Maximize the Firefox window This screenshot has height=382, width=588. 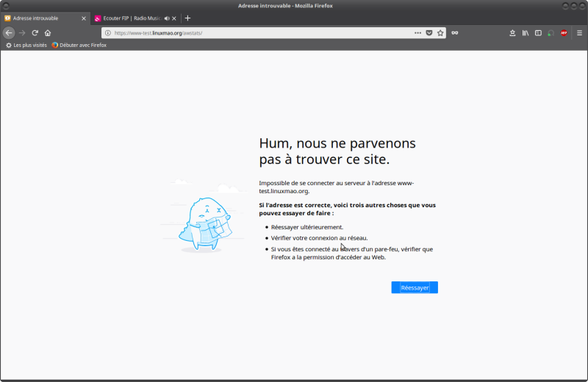coord(574,6)
